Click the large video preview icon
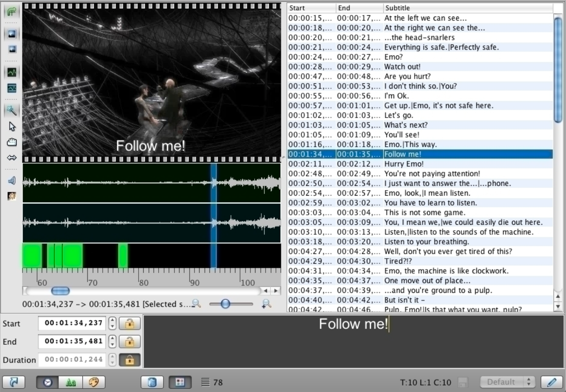 [x=12, y=34]
